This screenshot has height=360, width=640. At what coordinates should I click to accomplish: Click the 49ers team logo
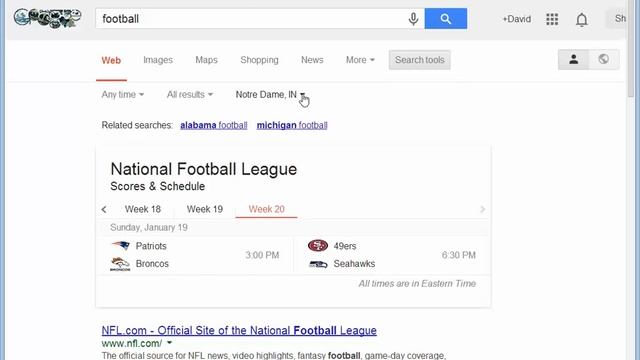pyautogui.click(x=318, y=246)
